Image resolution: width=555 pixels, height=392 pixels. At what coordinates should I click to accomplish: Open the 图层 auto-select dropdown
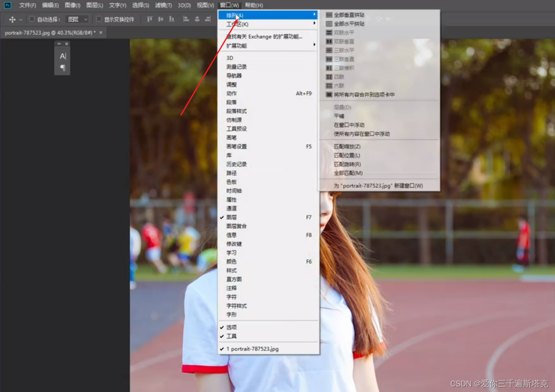78,19
